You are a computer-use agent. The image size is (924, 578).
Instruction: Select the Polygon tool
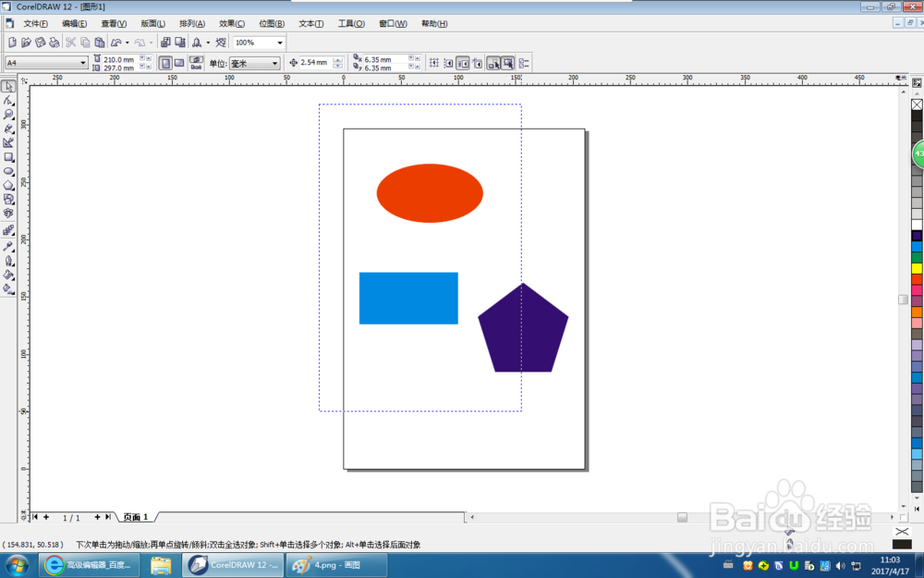click(8, 185)
